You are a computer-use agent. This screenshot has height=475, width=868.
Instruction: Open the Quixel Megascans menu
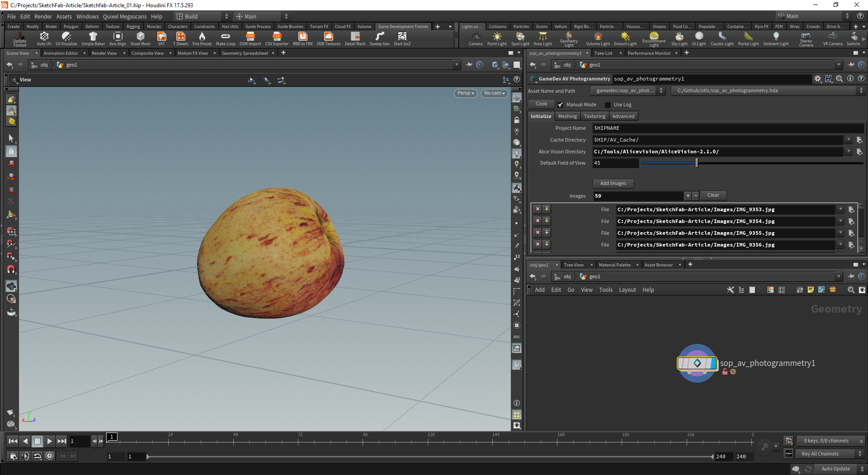[125, 17]
